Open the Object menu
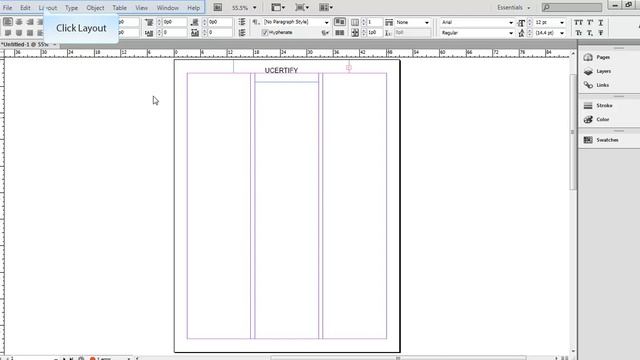Screen dimensions: 640x360 click(x=95, y=8)
